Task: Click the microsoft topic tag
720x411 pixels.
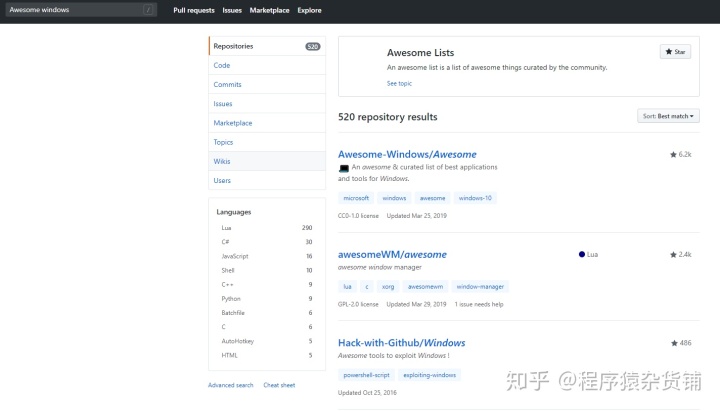Action: pos(356,198)
